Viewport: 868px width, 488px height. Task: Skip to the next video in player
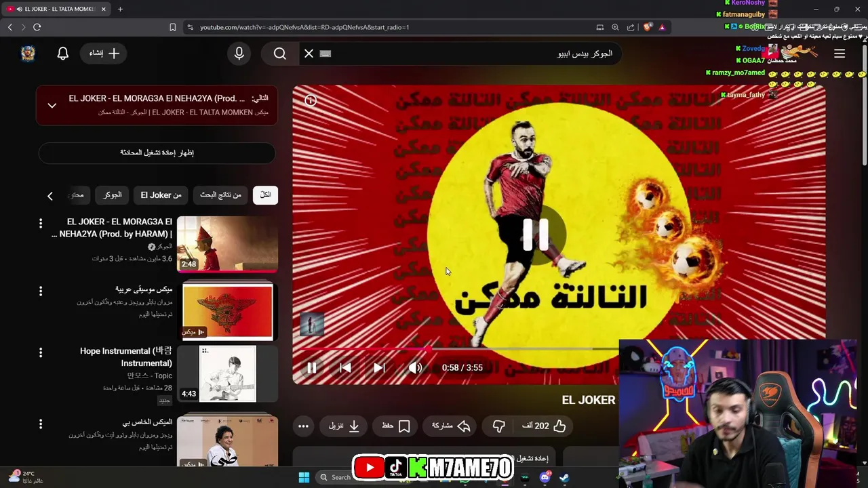pyautogui.click(x=379, y=367)
